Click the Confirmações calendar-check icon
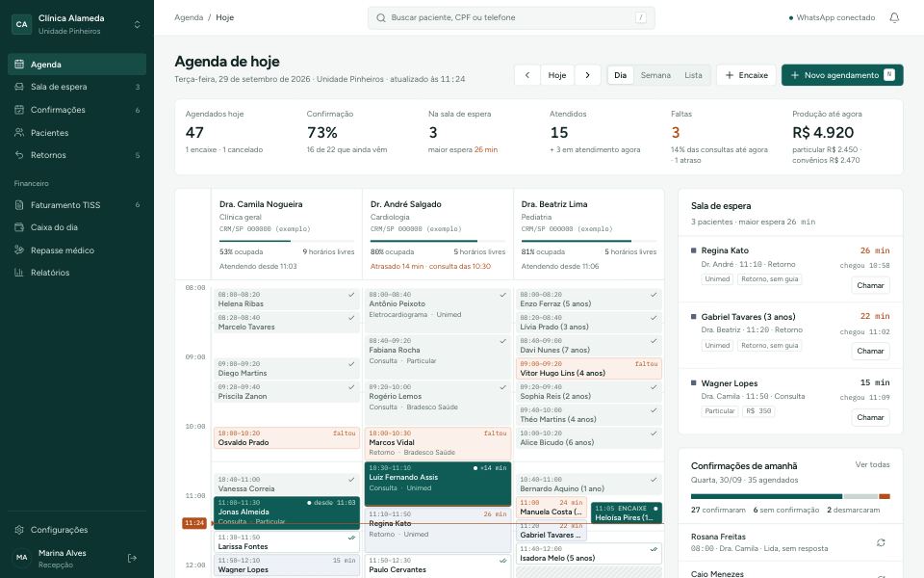The width and height of the screenshot is (924, 578). 19,110
